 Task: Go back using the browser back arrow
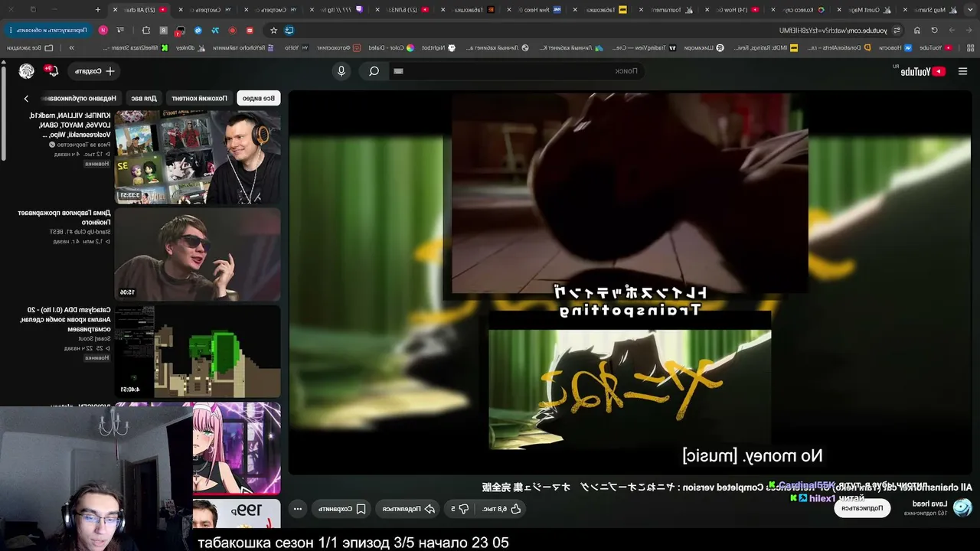[968, 30]
